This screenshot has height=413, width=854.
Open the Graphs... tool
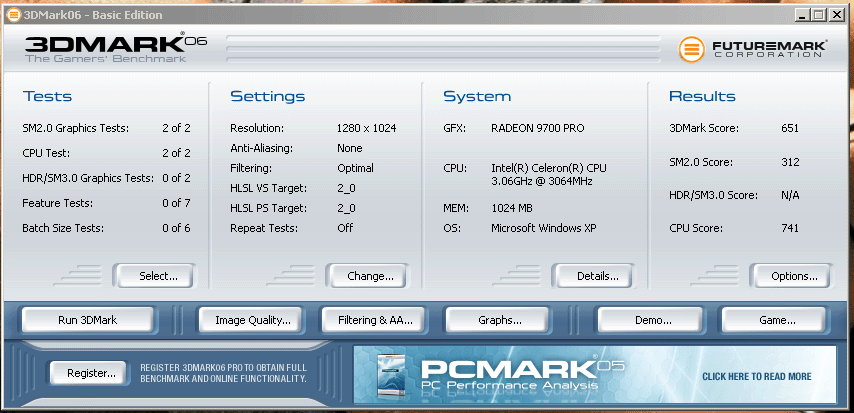tap(498, 320)
